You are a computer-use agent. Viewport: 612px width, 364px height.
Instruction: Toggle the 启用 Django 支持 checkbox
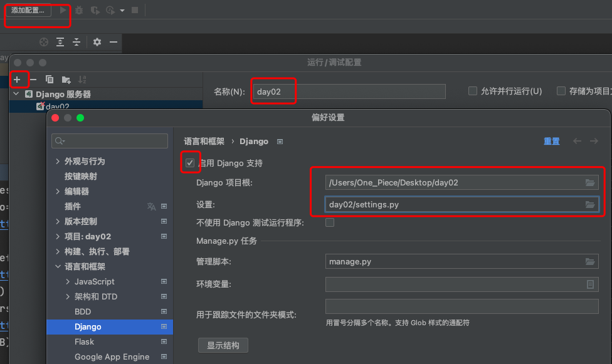coord(190,163)
